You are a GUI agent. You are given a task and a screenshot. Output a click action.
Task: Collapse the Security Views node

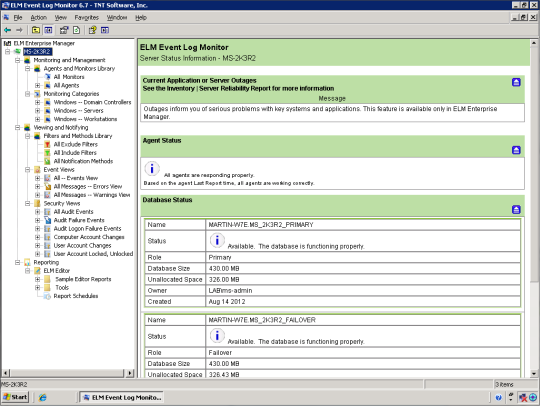point(28,204)
